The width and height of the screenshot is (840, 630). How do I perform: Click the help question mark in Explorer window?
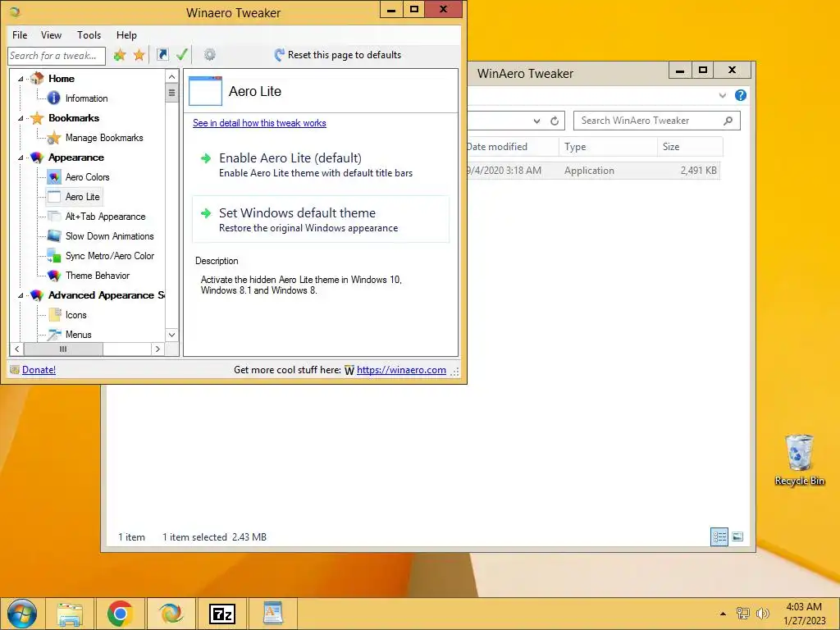(741, 95)
